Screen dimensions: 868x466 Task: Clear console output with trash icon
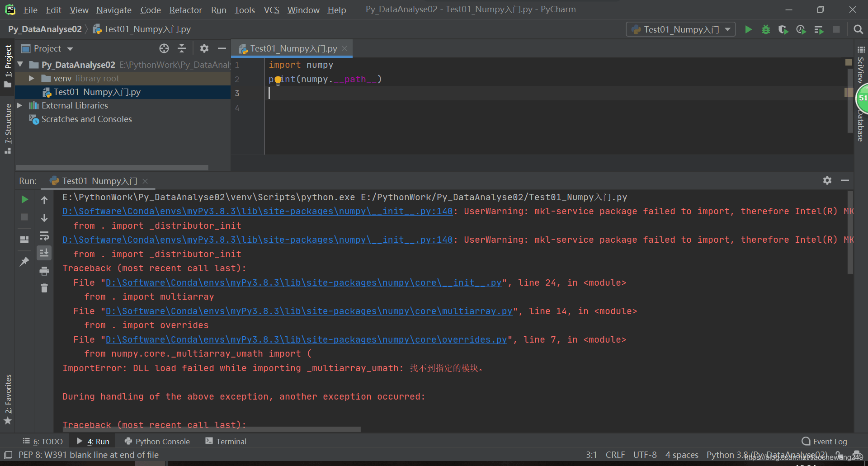[44, 288]
